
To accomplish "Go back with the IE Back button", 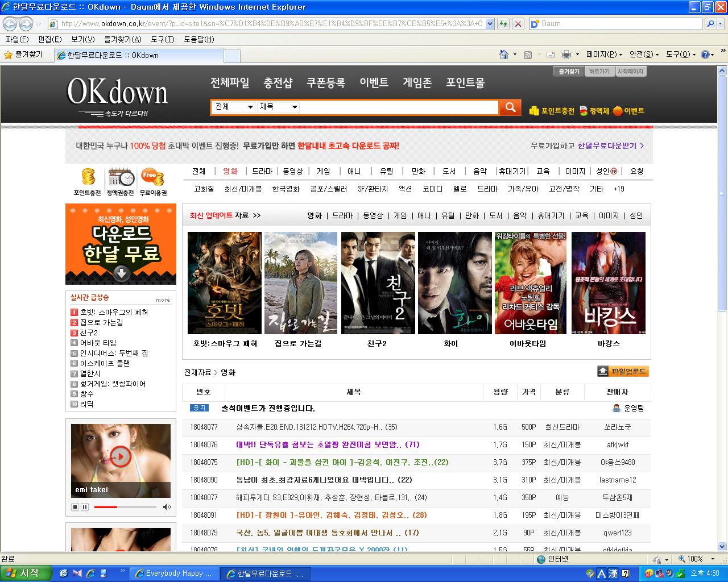I will [10, 24].
